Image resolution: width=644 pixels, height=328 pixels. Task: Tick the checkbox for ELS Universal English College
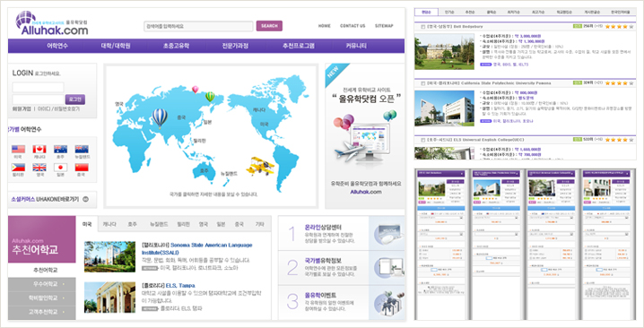point(423,140)
